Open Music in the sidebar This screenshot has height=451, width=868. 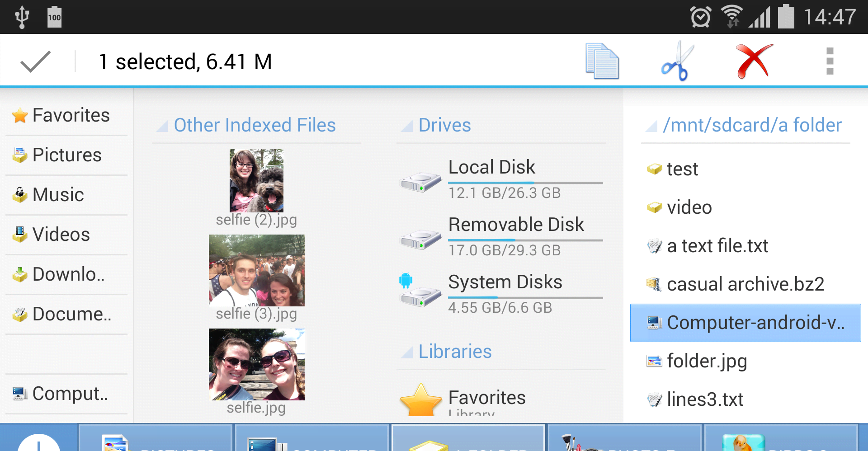coord(66,195)
